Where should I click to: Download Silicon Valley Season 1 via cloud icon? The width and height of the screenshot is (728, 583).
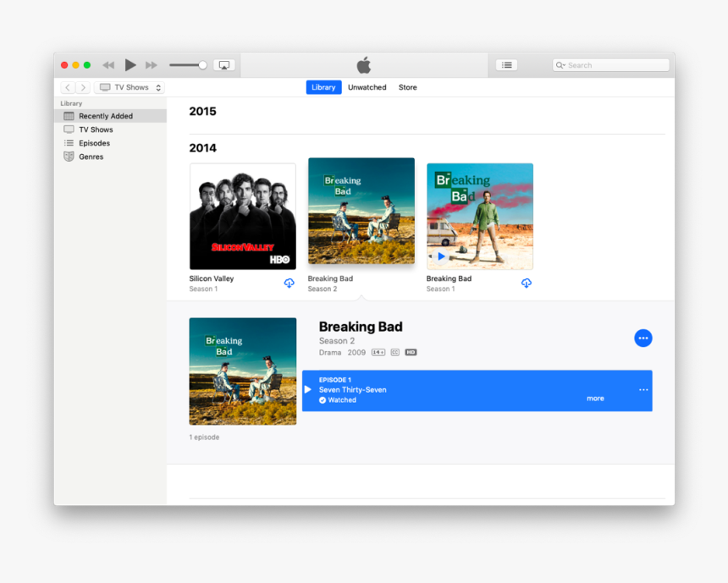click(290, 283)
